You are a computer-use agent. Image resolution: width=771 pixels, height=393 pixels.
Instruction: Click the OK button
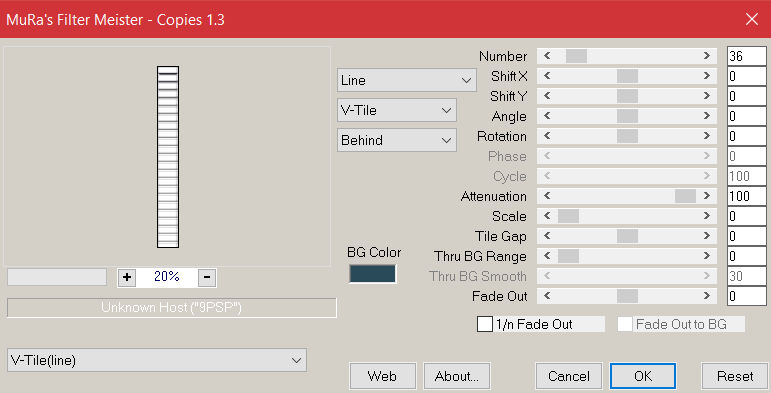click(643, 376)
